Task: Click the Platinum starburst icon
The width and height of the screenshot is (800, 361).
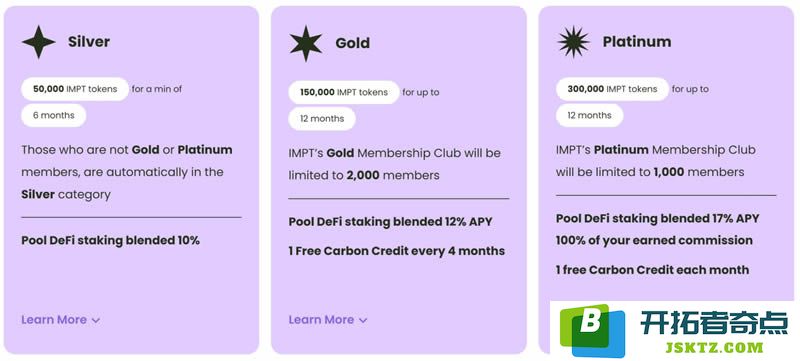Action: click(573, 42)
